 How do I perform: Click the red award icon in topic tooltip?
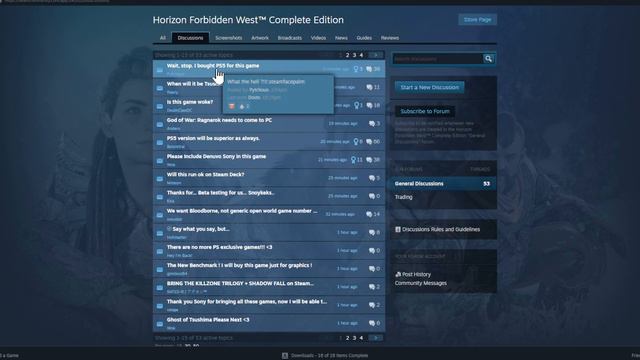[x=231, y=106]
